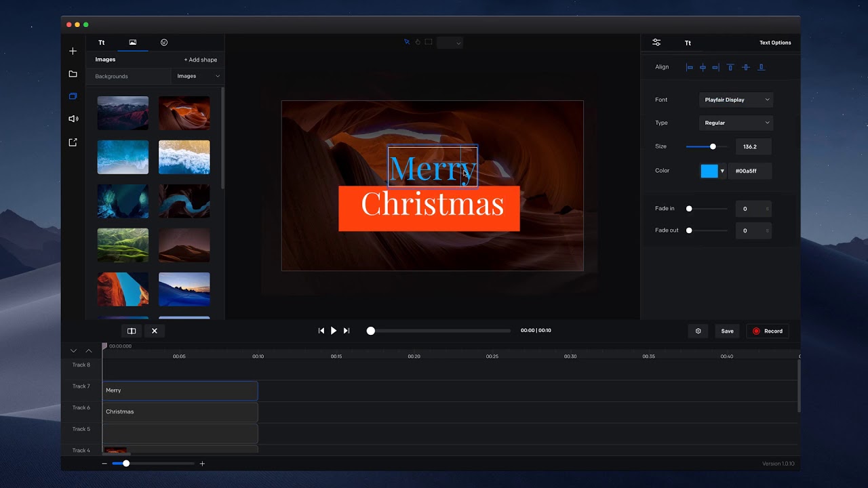The height and width of the screenshot is (488, 868).
Task: Skip to end of timeline
Action: pyautogui.click(x=347, y=331)
